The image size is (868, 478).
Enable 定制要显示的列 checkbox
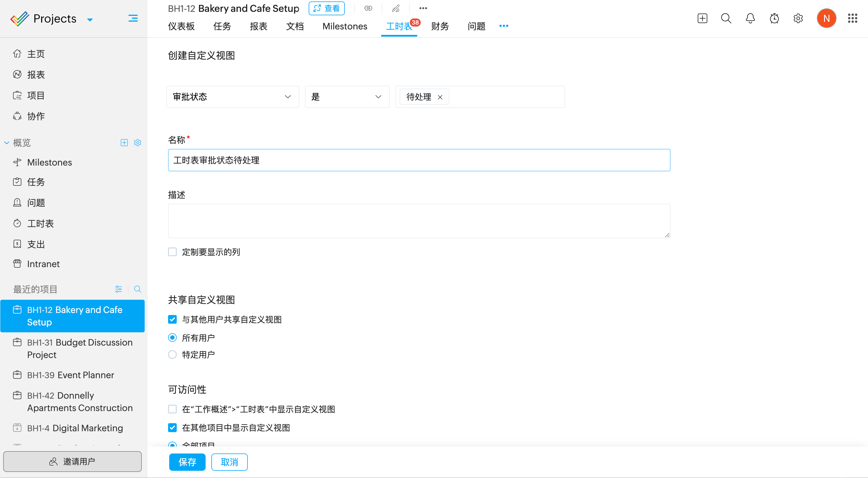[x=172, y=252]
